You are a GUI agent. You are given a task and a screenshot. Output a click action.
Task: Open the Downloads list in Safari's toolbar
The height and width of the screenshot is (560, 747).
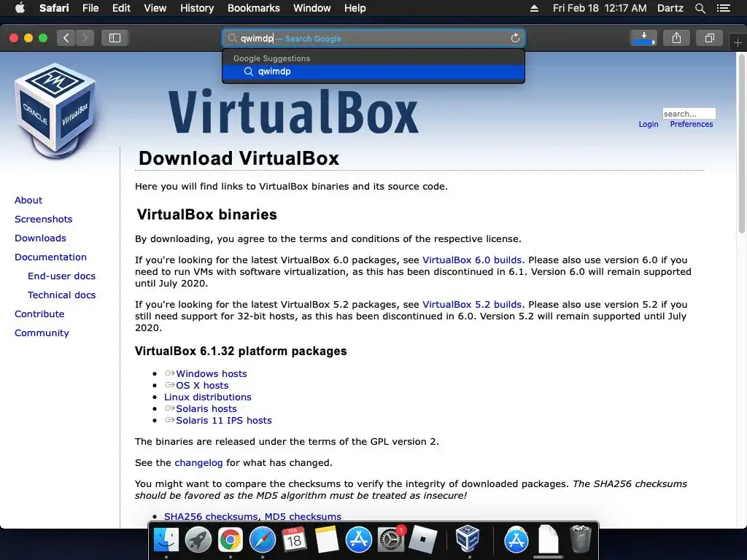643,38
